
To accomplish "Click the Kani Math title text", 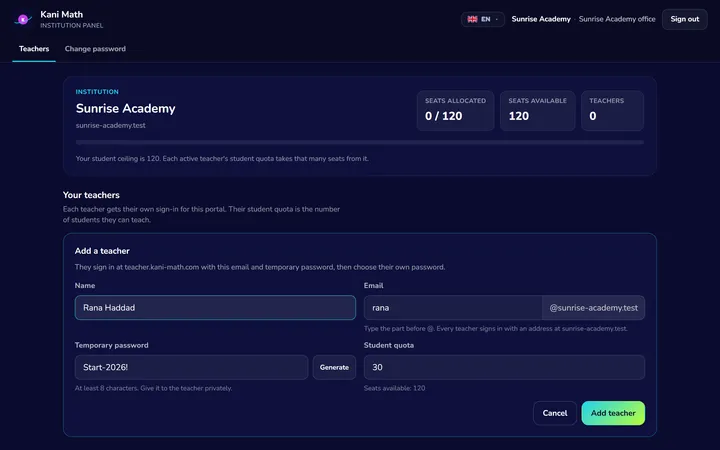I will click(x=62, y=14).
